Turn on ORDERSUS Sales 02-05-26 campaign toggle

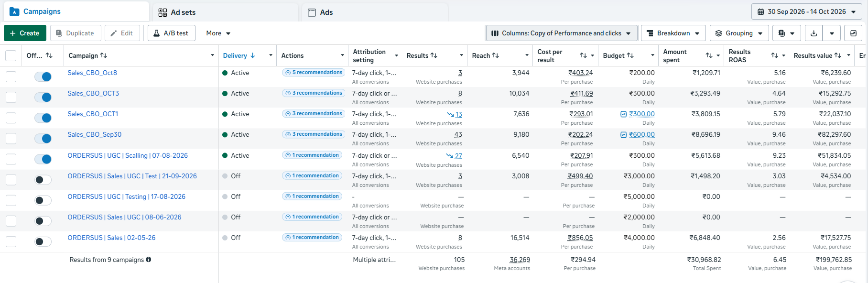[43, 241]
